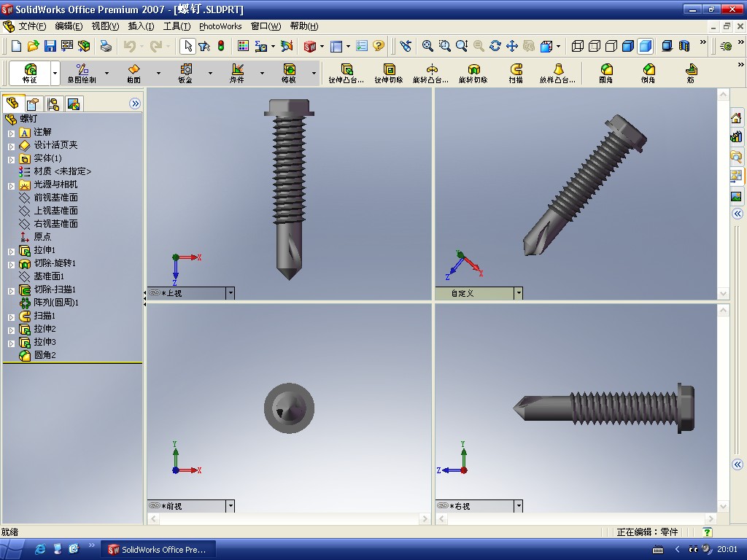
Task: Switch to the ConfigurationManager tab
Action: coord(53,104)
